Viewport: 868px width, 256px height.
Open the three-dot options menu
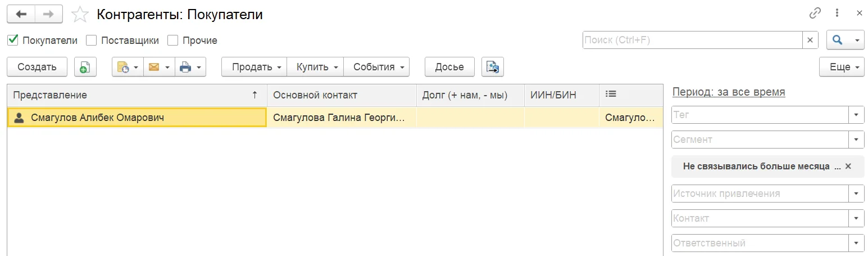pos(837,13)
